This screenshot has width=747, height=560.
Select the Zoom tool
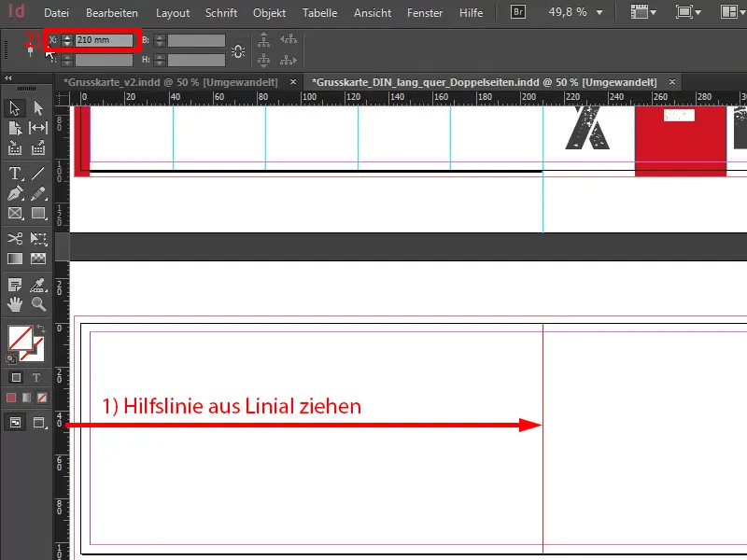tap(38, 304)
